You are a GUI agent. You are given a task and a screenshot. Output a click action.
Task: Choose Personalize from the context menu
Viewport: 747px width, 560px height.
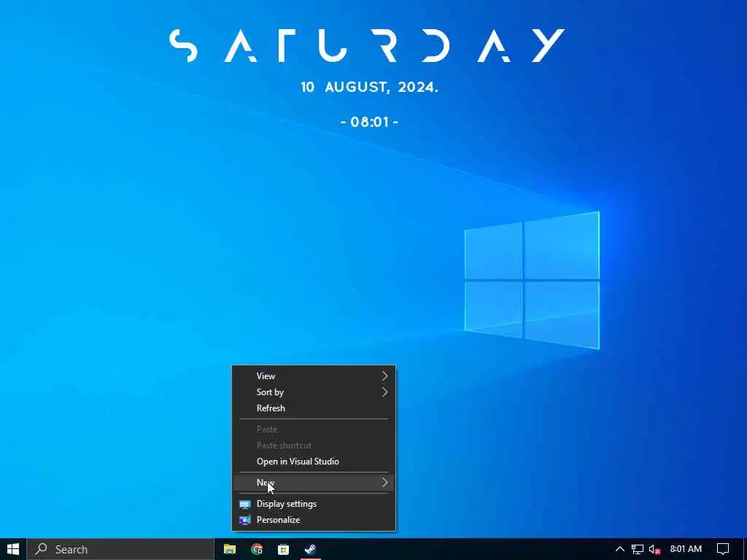click(x=314, y=519)
